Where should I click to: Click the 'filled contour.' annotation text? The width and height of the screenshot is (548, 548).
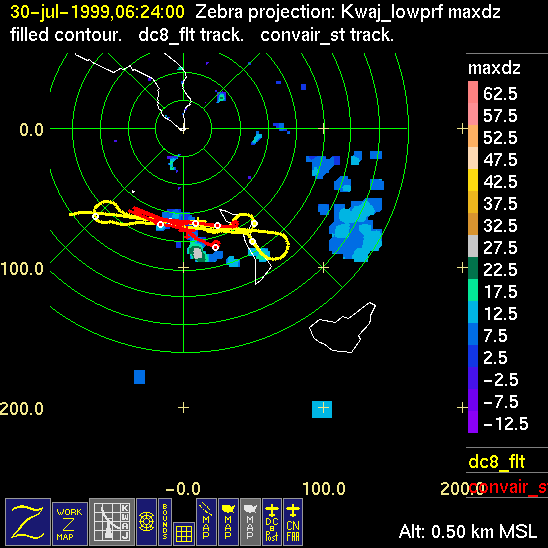[x=66, y=35]
